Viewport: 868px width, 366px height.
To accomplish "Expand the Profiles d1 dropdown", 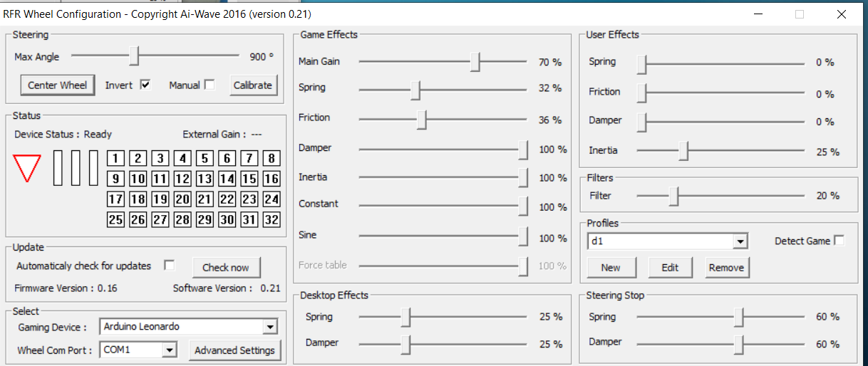I will [x=740, y=241].
